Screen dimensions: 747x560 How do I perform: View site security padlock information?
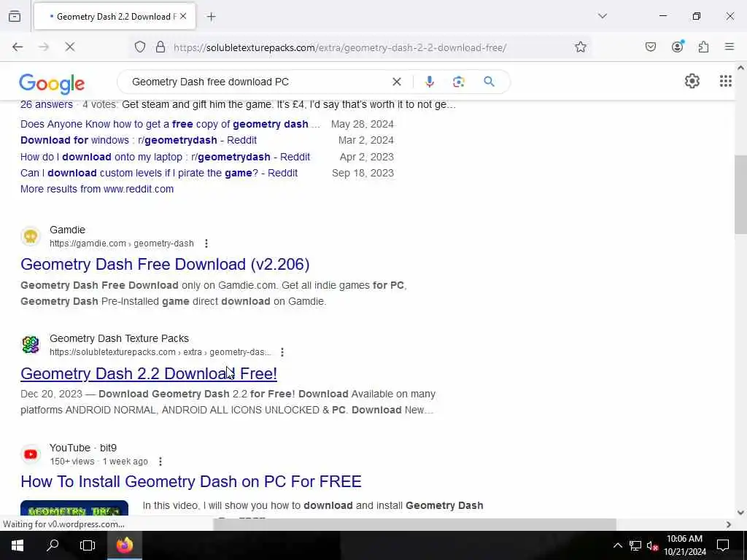pos(160,47)
